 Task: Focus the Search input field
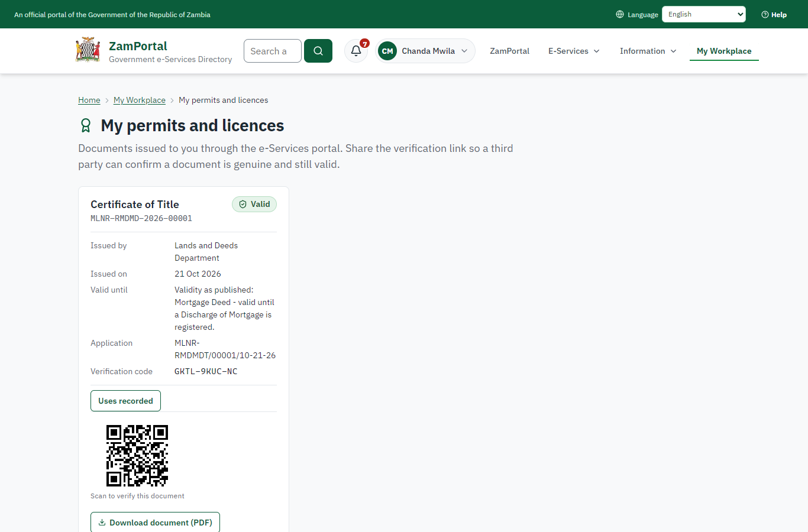point(273,51)
